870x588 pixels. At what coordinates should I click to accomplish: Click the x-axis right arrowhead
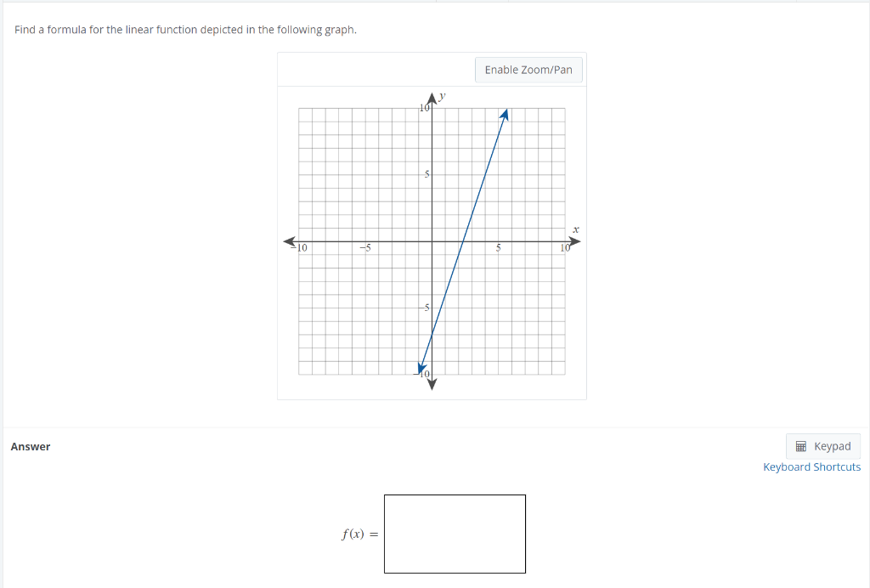573,241
